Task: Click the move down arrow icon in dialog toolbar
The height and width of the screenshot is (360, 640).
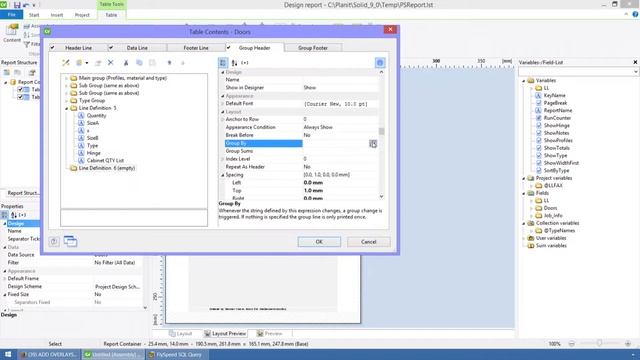Action: (182, 63)
